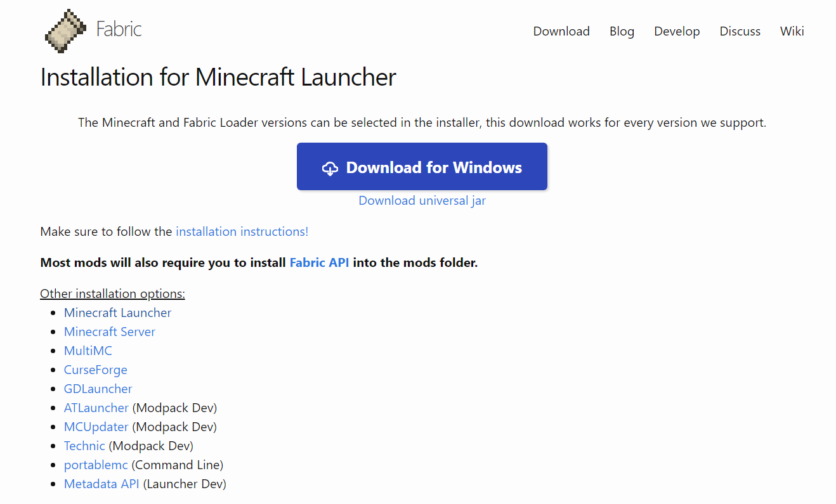836x504 pixels.
Task: Open the Develop section
Action: [x=677, y=31]
